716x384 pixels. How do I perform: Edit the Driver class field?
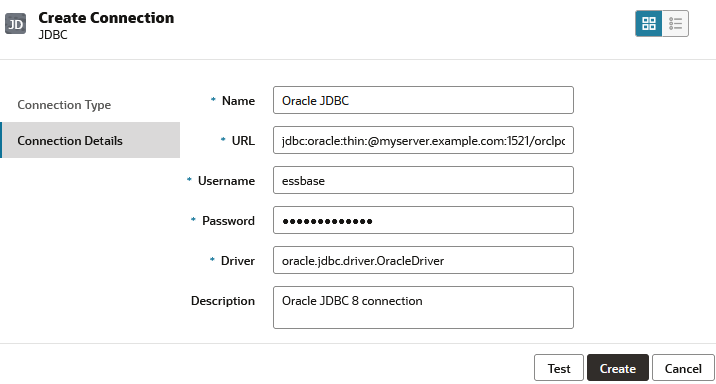(x=423, y=260)
